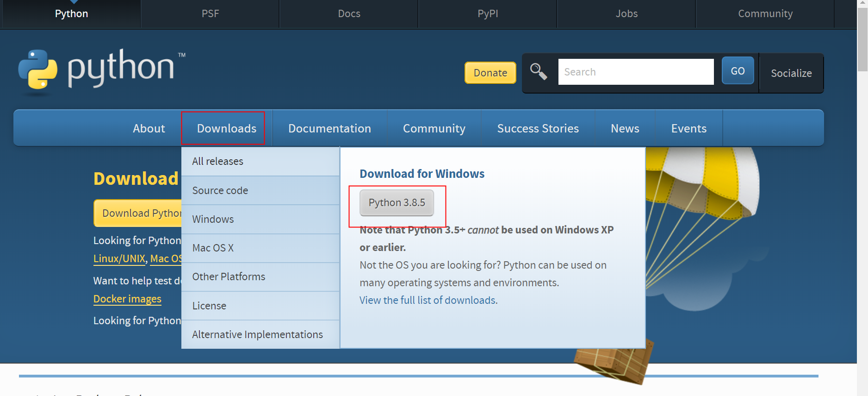Click the magnifying glass search icon

tap(539, 72)
